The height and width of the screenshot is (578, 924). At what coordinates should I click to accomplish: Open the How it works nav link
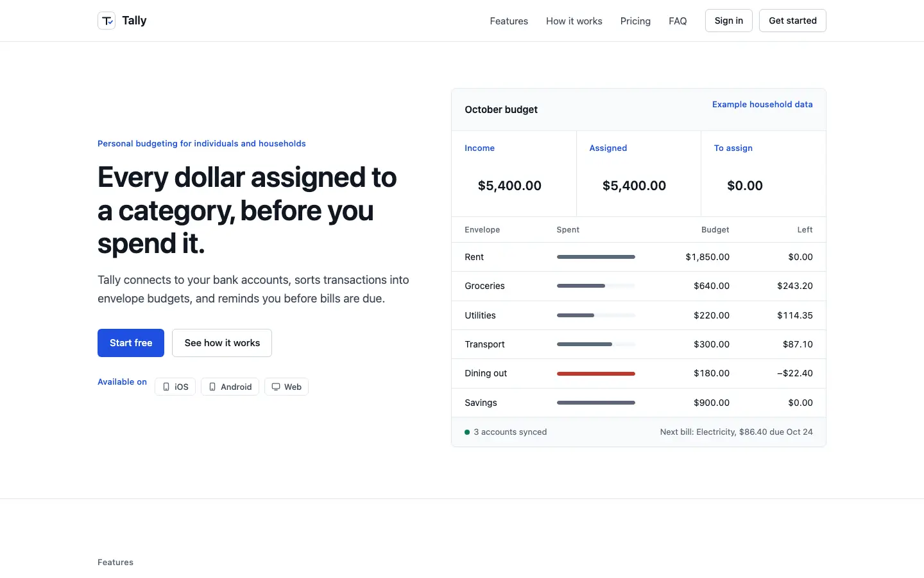pyautogui.click(x=574, y=21)
